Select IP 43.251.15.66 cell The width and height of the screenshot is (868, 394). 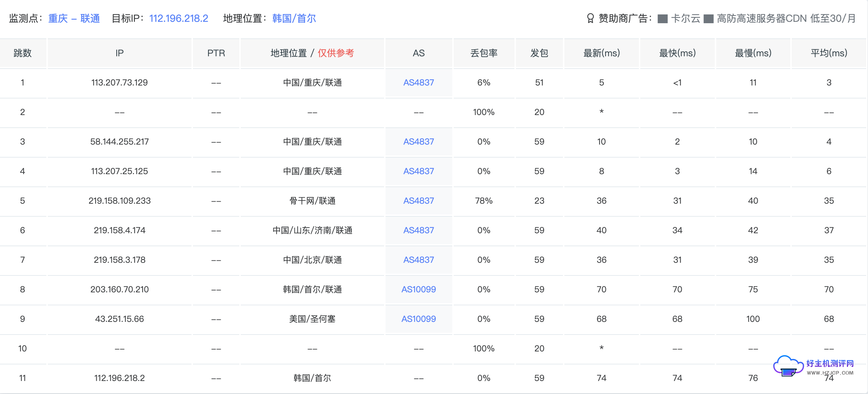point(119,319)
